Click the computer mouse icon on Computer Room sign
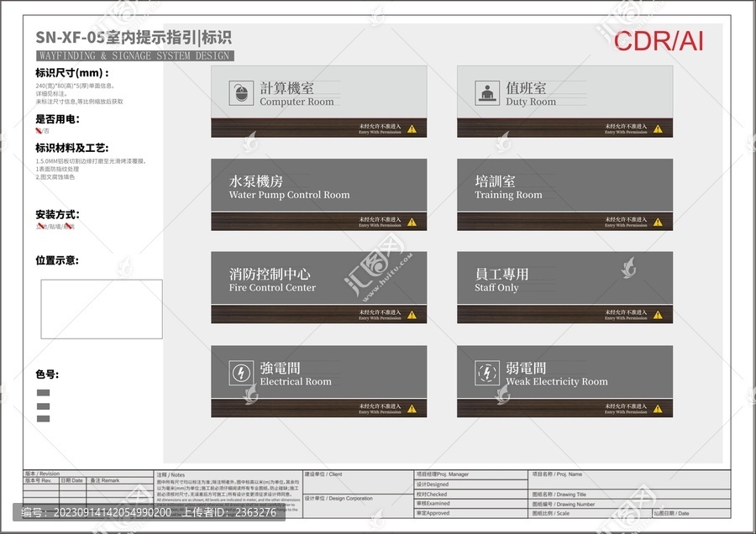Screen dimensions: 756x534 click(x=241, y=92)
